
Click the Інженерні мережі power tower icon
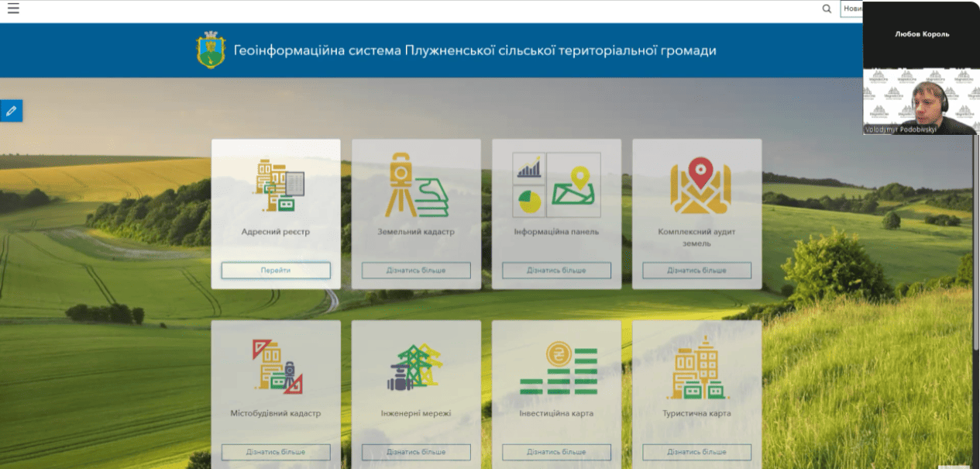pyautogui.click(x=416, y=367)
